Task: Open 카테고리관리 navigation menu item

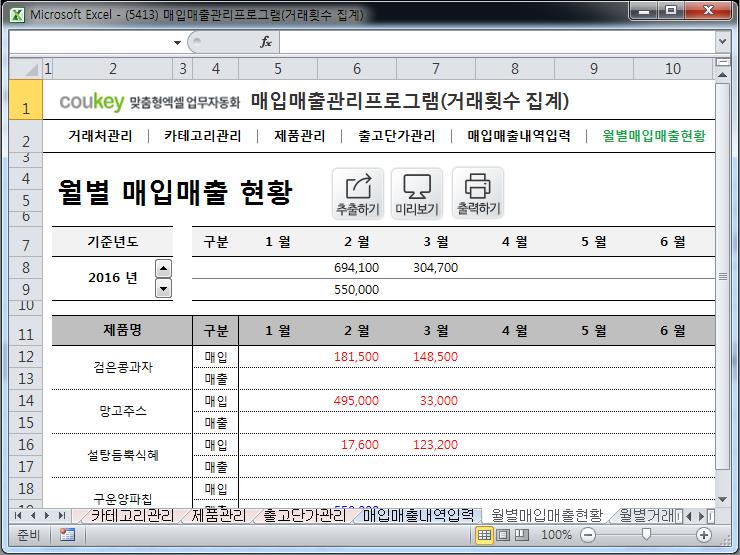Action: (202, 136)
